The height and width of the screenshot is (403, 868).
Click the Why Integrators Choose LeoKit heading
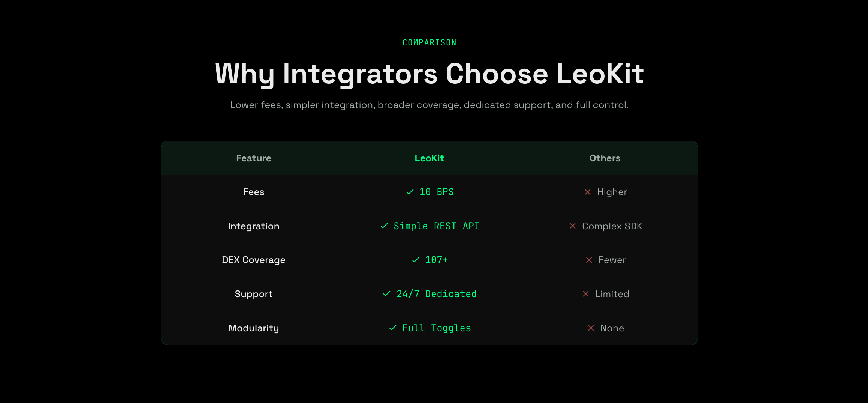(429, 74)
